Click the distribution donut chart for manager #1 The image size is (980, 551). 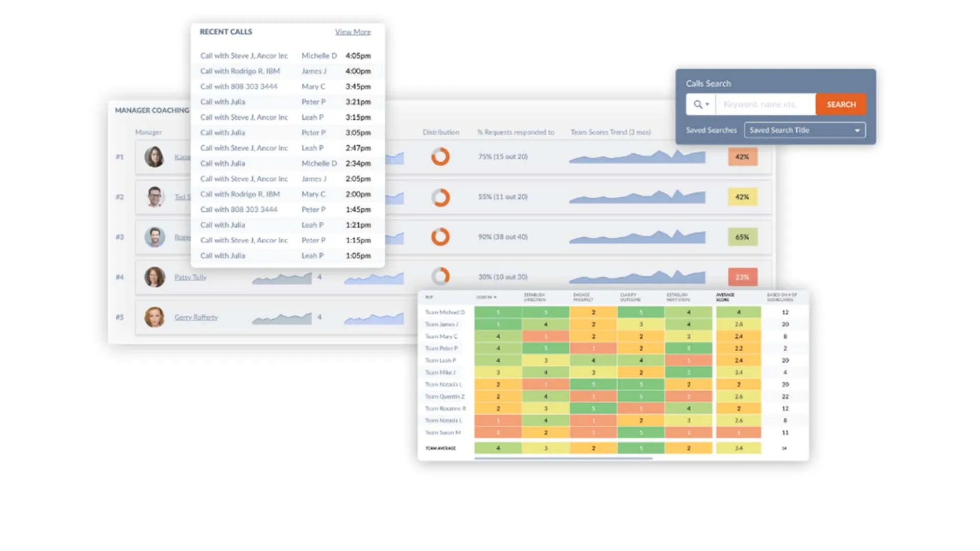coord(440,157)
